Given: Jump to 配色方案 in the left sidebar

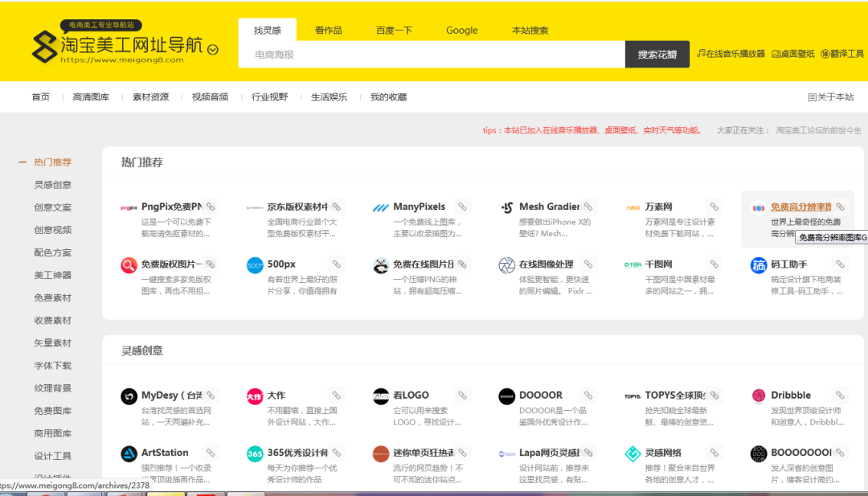Looking at the screenshot, I should [52, 252].
